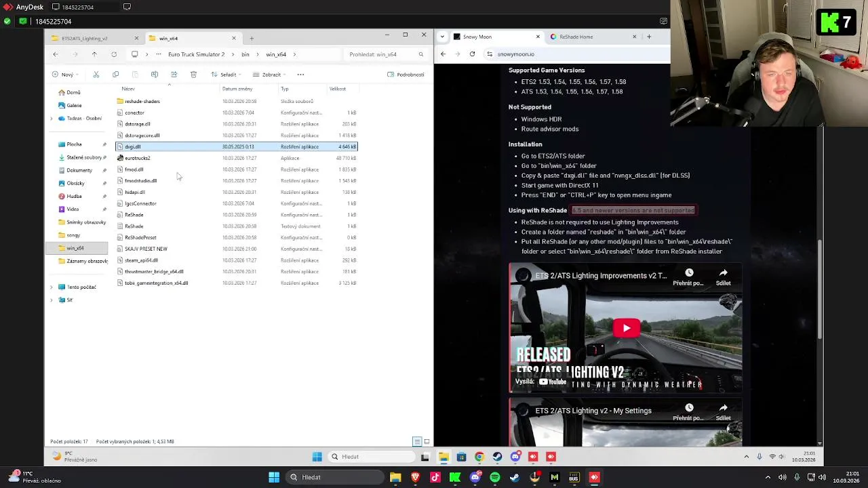The width and height of the screenshot is (868, 488).
Task: Click the search magnifier in Explorer search box
Action: pyautogui.click(x=420, y=54)
